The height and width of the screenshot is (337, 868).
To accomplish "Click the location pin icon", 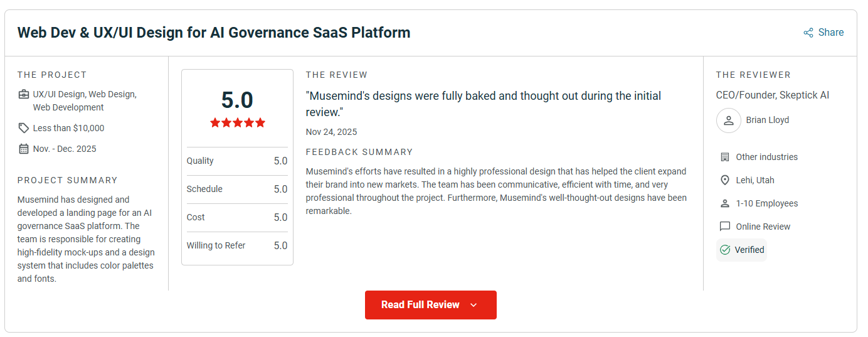I will pyautogui.click(x=725, y=180).
